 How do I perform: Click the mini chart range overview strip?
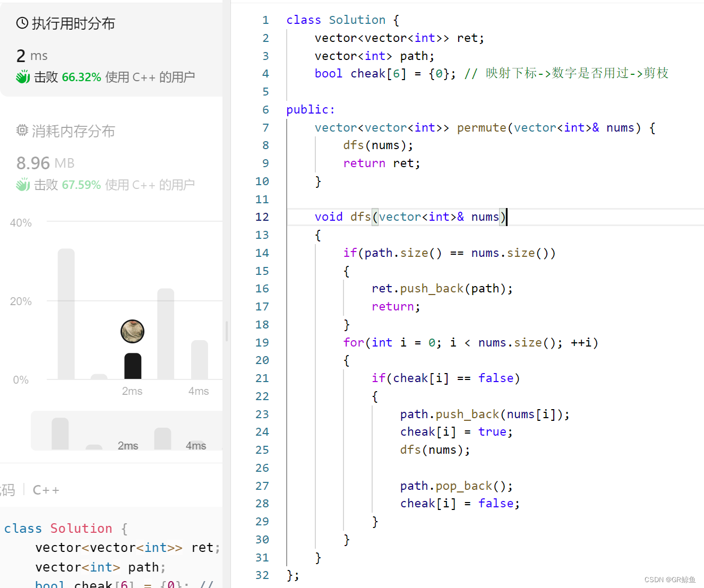pos(127,431)
